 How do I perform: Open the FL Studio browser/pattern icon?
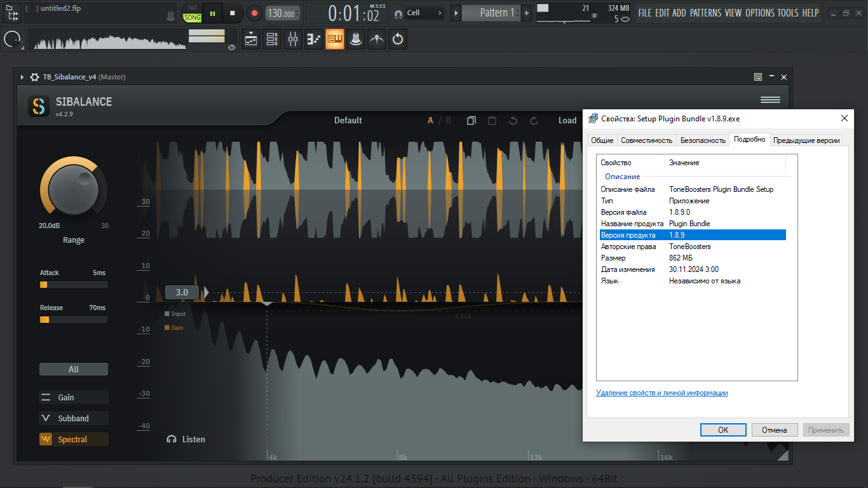click(12, 13)
